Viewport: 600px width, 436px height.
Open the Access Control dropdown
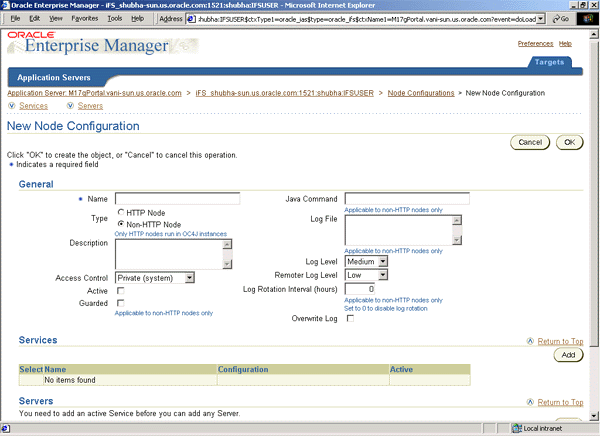155,278
